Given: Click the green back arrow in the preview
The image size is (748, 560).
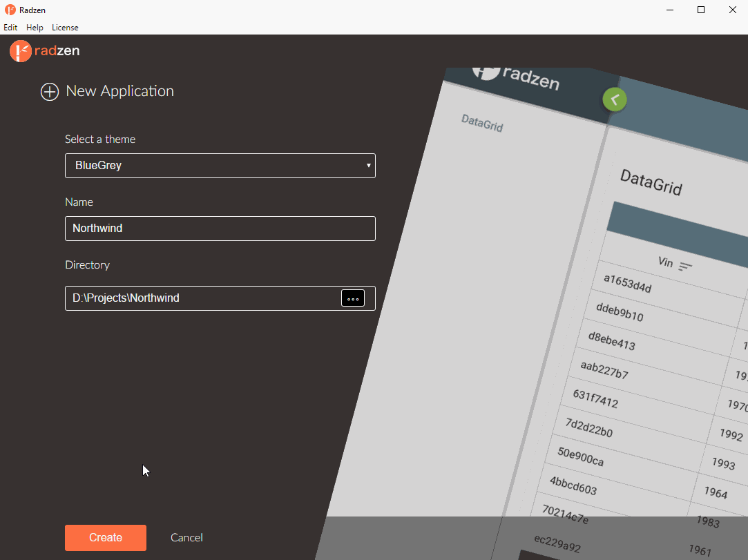Looking at the screenshot, I should coord(615,99).
